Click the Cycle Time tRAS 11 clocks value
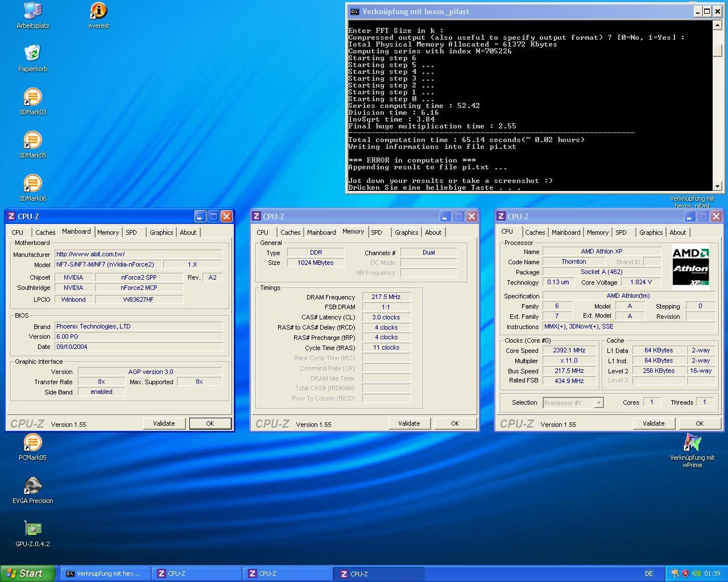The height and width of the screenshot is (582, 728). [386, 348]
